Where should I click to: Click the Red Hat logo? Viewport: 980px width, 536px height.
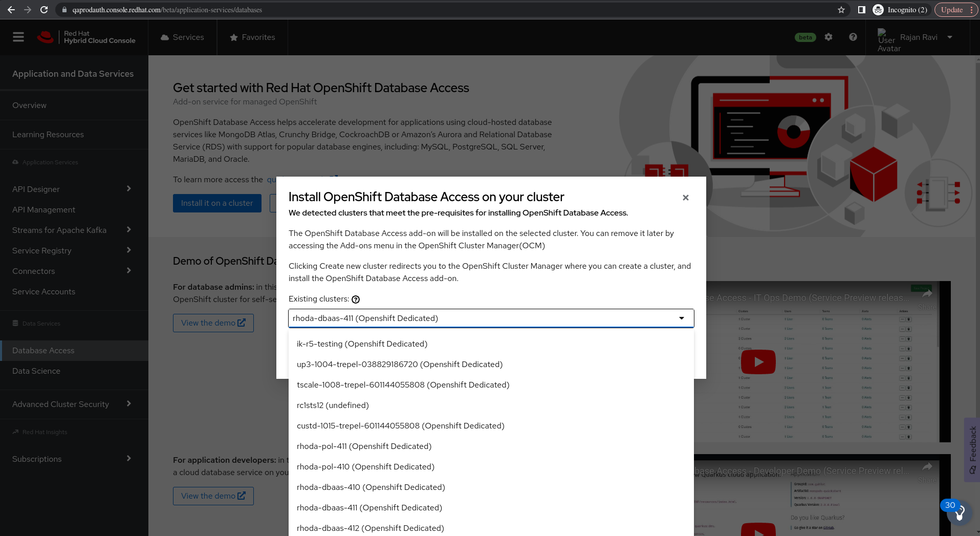pos(46,37)
